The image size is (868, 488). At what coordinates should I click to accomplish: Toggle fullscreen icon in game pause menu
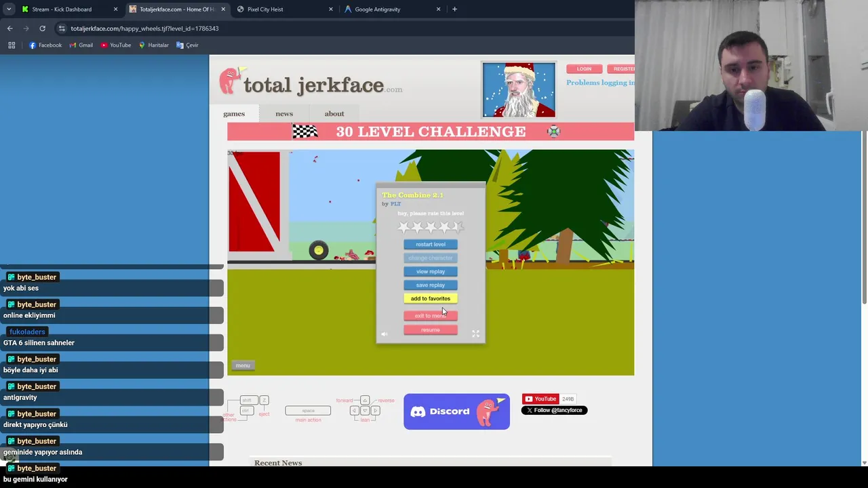tap(475, 333)
